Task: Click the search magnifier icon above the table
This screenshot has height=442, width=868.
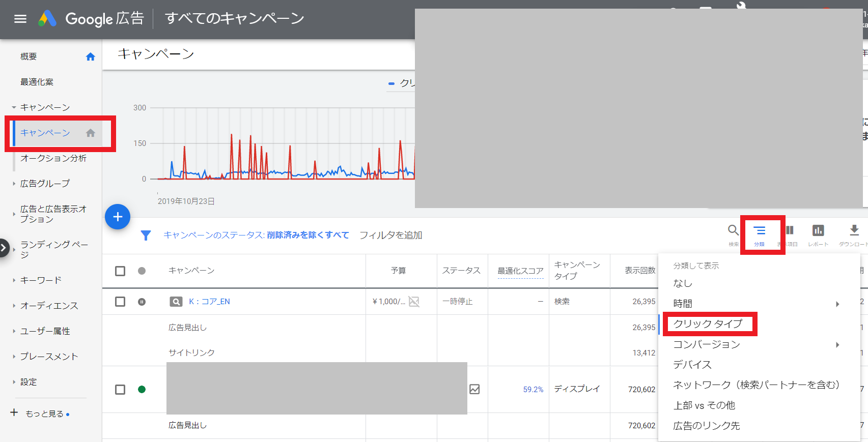Action: (x=733, y=230)
